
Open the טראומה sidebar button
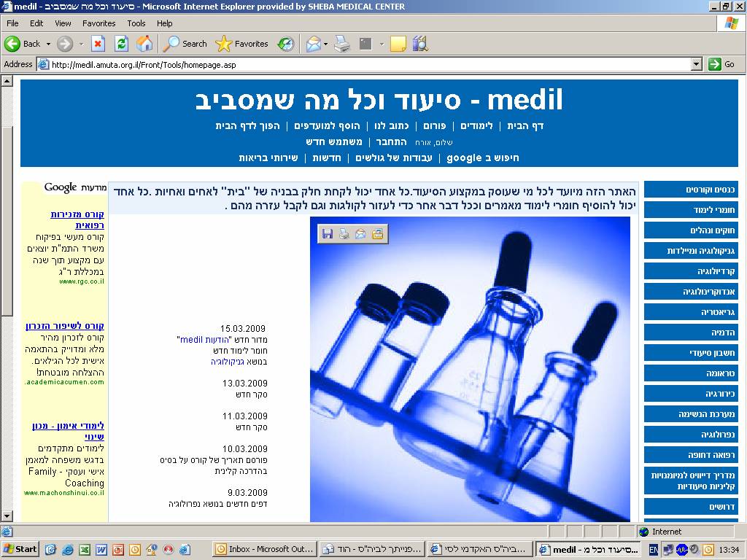pos(691,373)
